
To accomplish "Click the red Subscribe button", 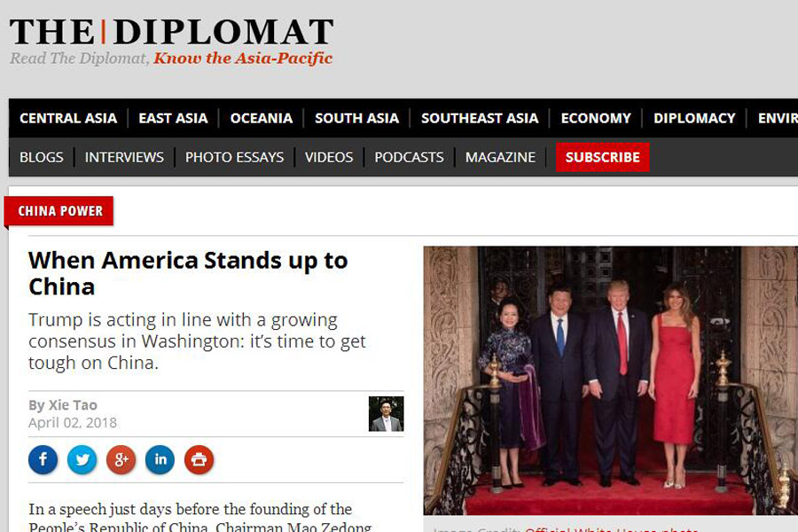I will (x=603, y=157).
